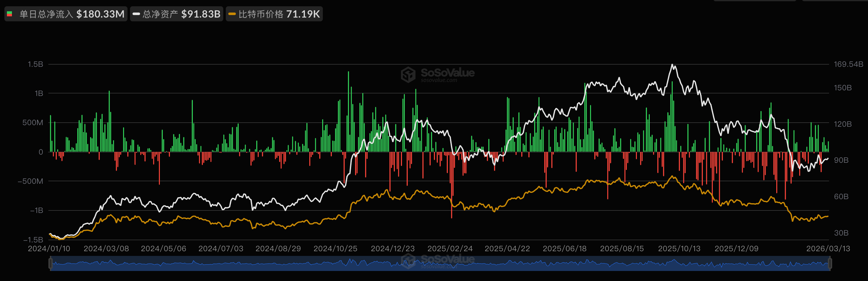
Task: Click the 2025/06/18 x-axis date label
Action: pyautogui.click(x=564, y=249)
